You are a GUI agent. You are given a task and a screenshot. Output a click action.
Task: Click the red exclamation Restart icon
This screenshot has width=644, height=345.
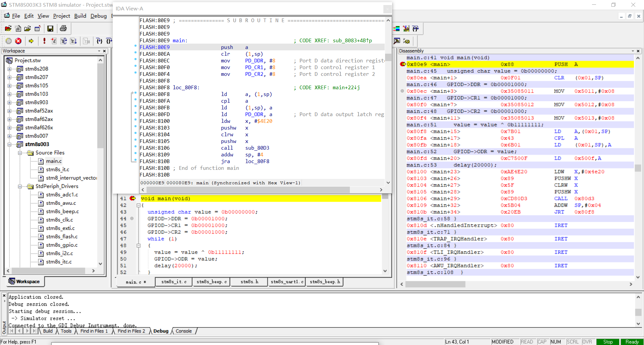click(x=44, y=41)
